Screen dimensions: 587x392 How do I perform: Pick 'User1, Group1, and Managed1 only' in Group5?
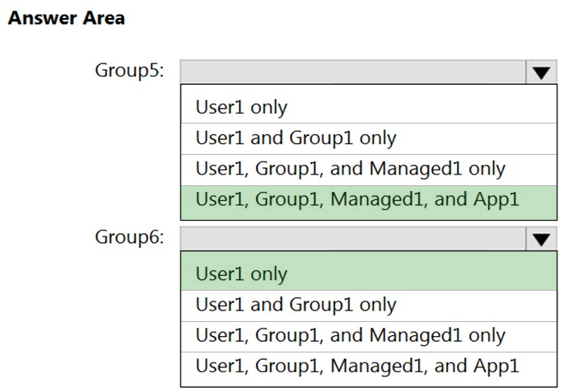368,169
